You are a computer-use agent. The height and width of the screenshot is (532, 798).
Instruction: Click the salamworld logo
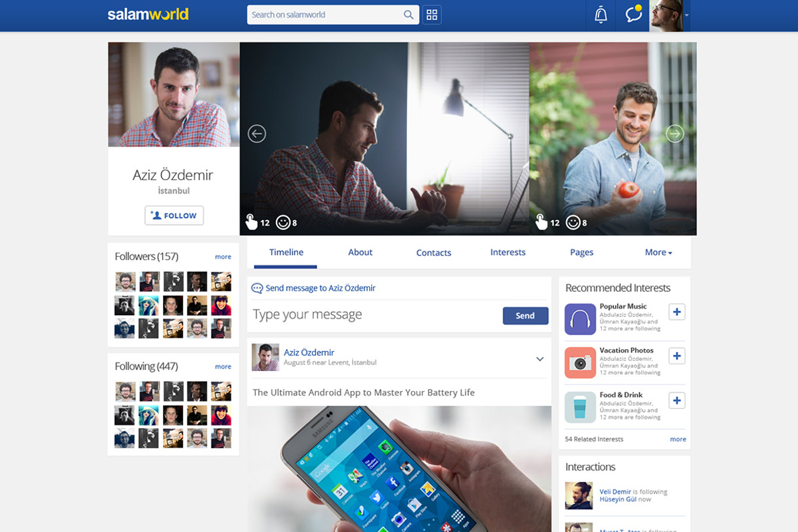pyautogui.click(x=148, y=14)
